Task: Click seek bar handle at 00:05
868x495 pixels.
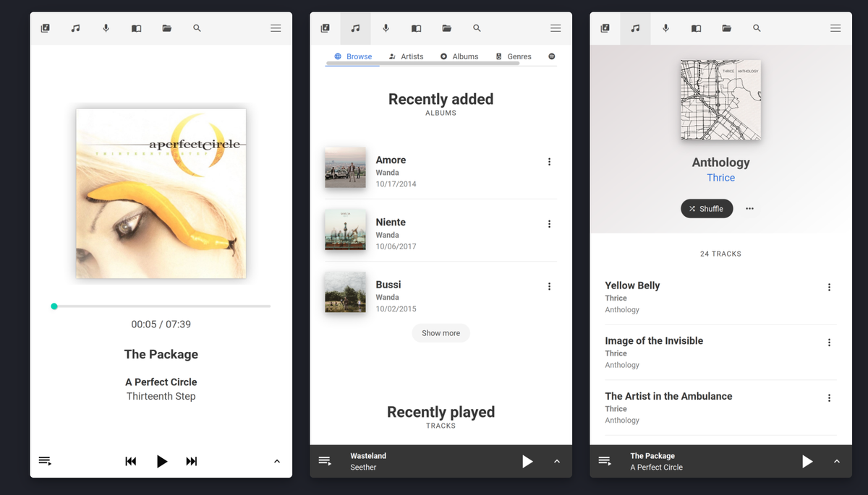Action: click(x=54, y=306)
